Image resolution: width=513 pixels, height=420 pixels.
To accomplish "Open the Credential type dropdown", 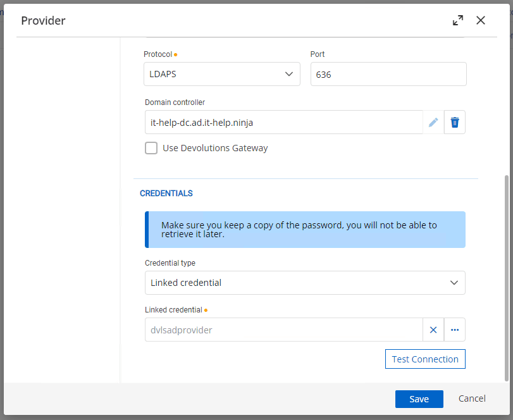I will click(x=305, y=283).
